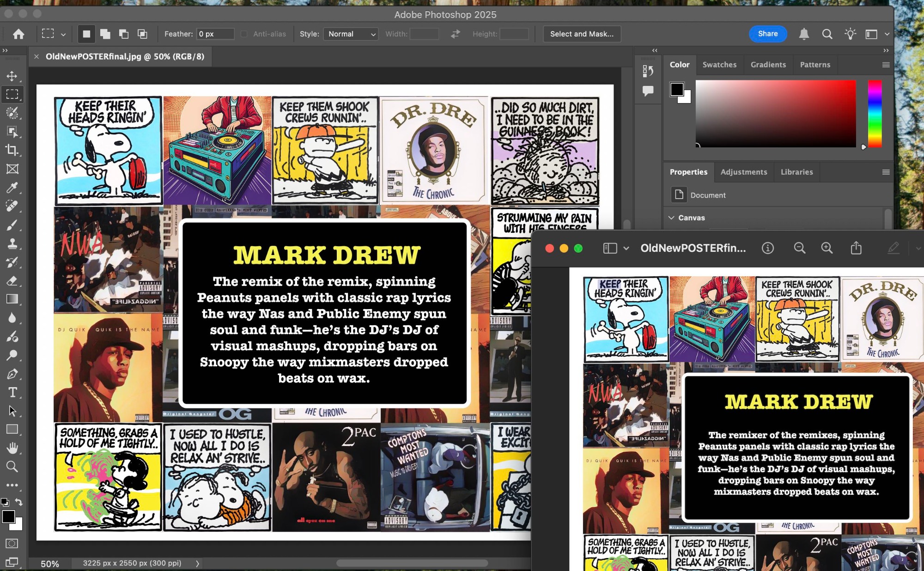924x571 pixels.
Task: Swap Width and Height values
Action: 456,34
